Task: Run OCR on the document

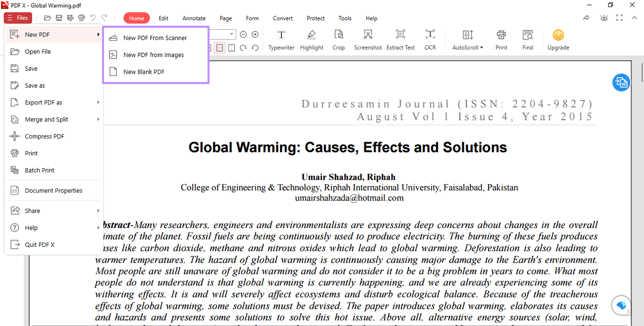Action: [x=430, y=40]
